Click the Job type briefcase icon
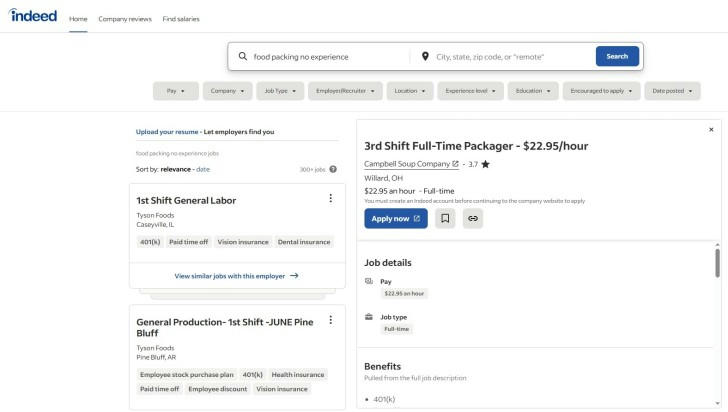Viewport: 728px width, 412px height. [369, 317]
